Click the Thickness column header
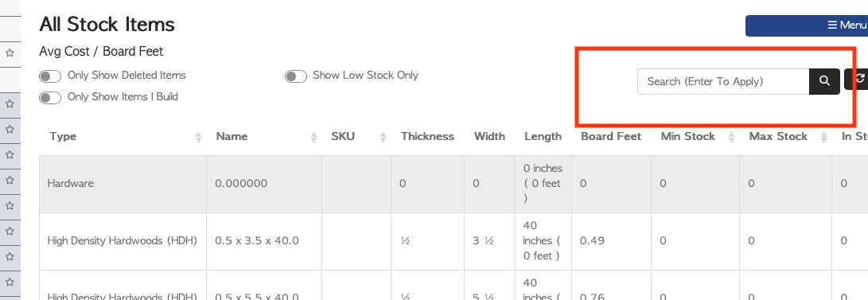The image size is (868, 300). (x=427, y=136)
